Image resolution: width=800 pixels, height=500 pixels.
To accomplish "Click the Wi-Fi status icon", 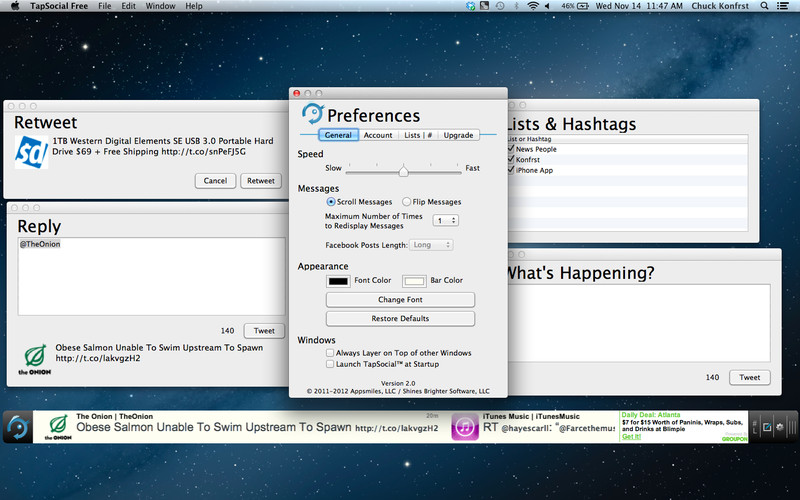I will click(x=533, y=6).
